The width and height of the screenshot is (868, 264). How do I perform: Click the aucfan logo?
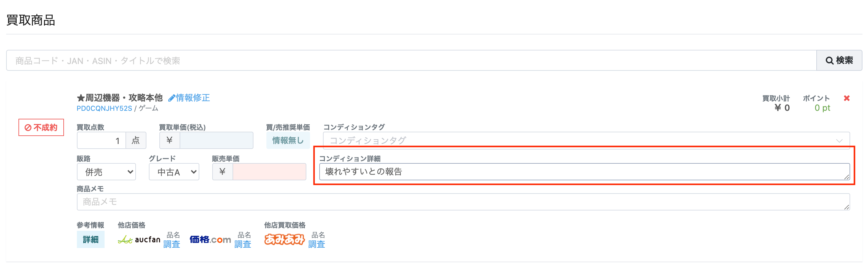pos(139,239)
